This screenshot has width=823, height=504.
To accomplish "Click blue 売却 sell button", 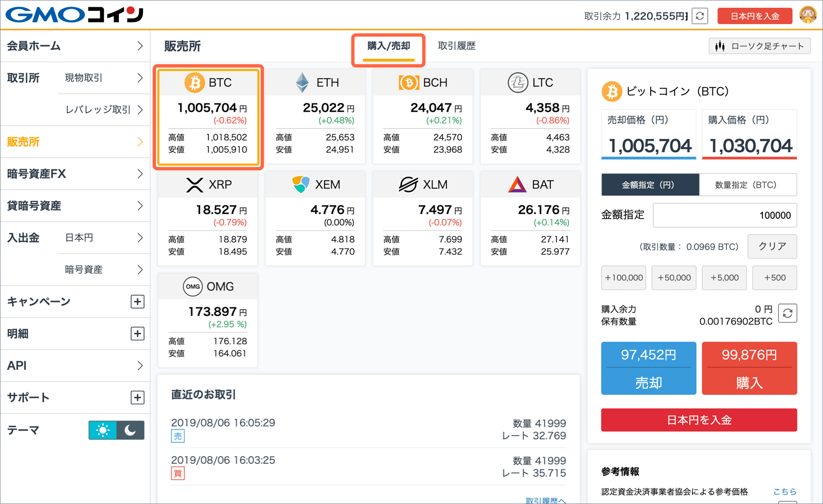I will 649,368.
